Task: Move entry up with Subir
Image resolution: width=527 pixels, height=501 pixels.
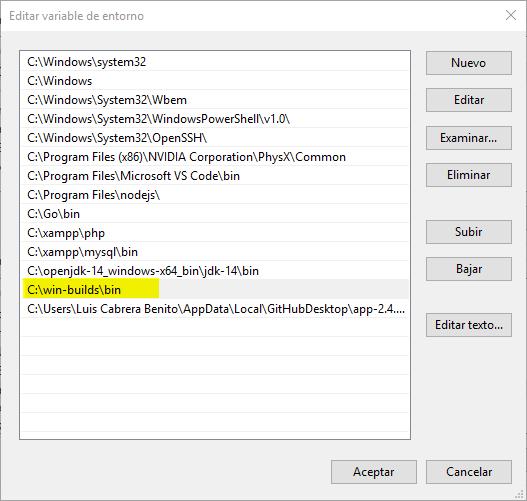Action: (469, 232)
